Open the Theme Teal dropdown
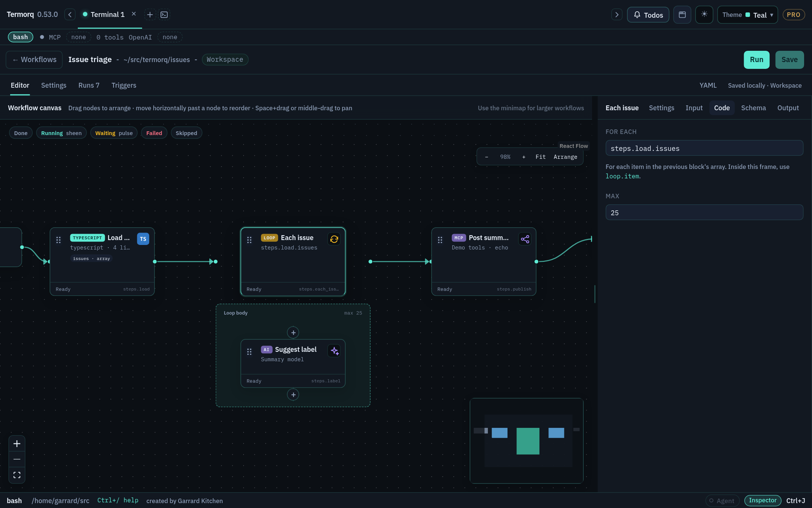 [747, 15]
